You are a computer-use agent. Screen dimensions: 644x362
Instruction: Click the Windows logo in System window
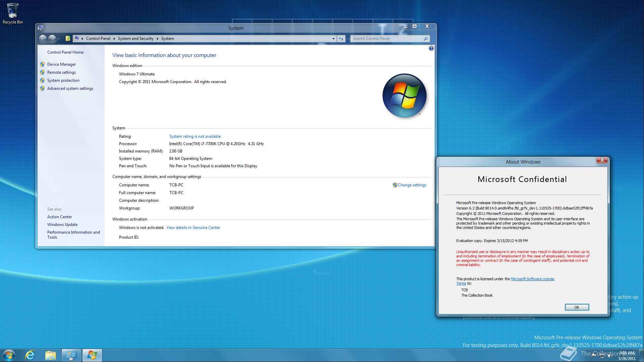pyautogui.click(x=405, y=96)
